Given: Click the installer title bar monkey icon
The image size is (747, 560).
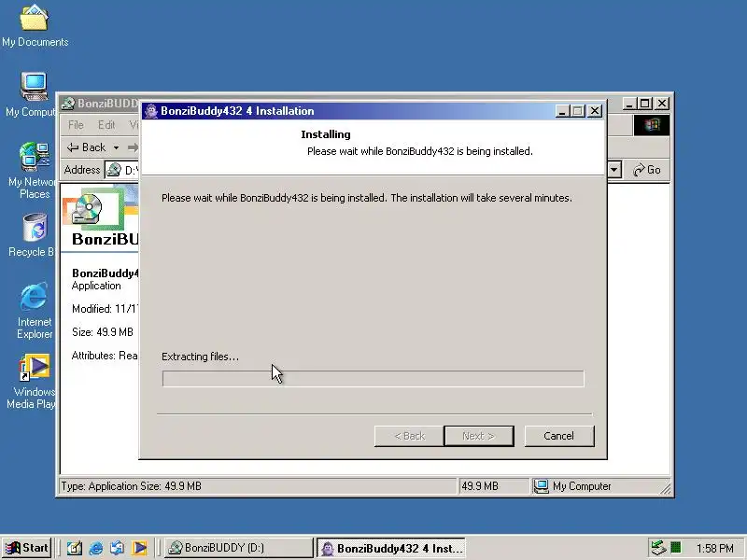Looking at the screenshot, I should point(151,111).
